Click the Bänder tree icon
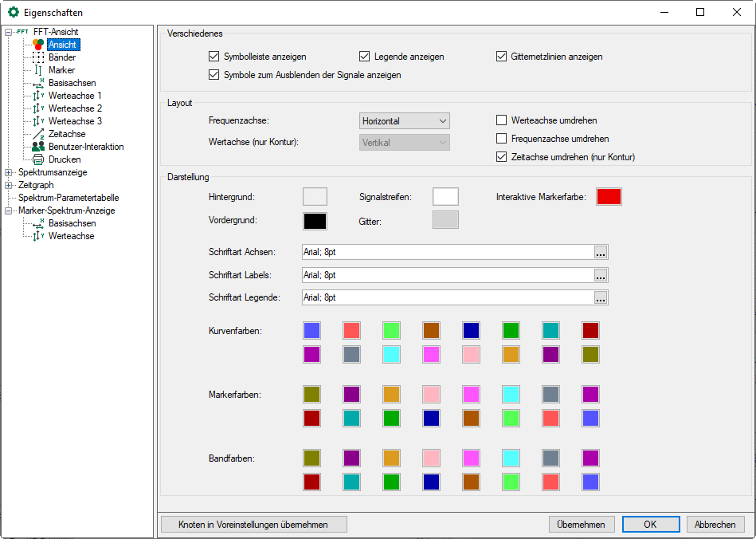Viewport: 756px width, 539px height. tap(38, 57)
